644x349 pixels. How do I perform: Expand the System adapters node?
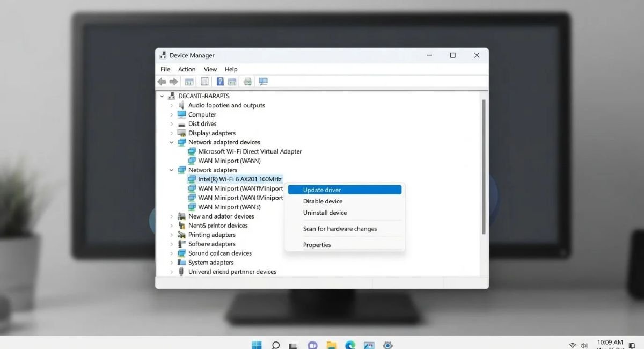[172, 263]
